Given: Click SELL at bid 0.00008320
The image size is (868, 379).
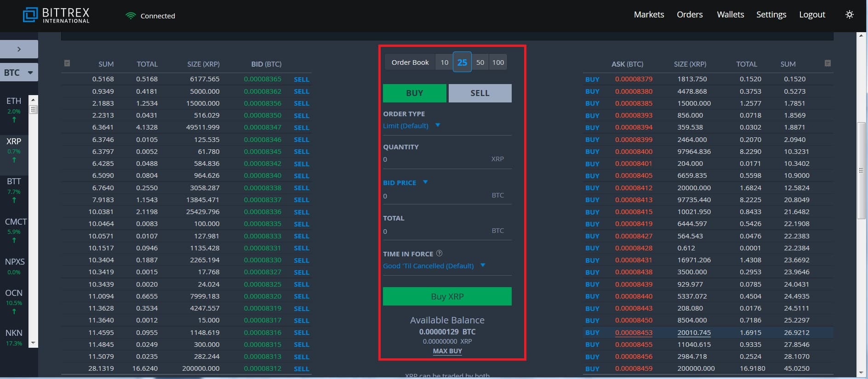Looking at the screenshot, I should coord(302,297).
